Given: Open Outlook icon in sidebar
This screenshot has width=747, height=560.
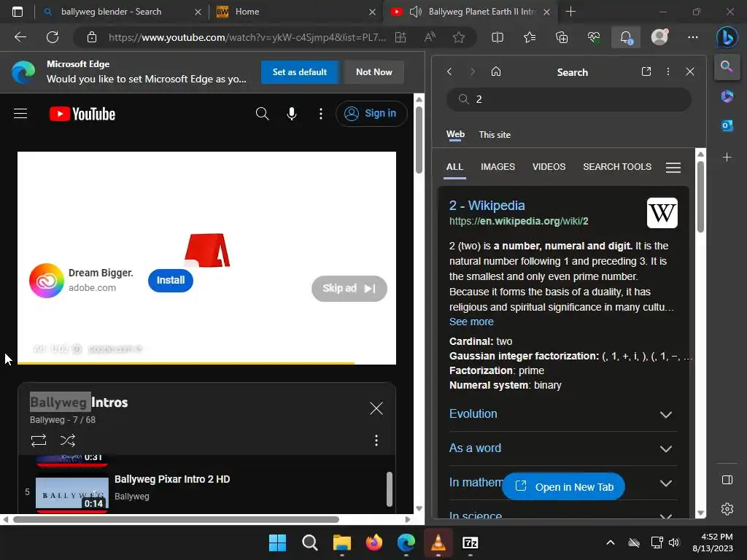Looking at the screenshot, I should (x=727, y=125).
